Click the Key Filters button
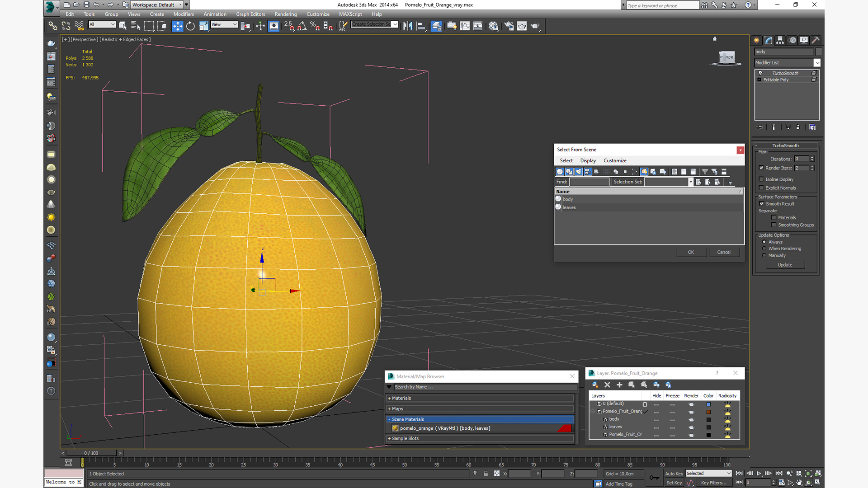 (714, 483)
